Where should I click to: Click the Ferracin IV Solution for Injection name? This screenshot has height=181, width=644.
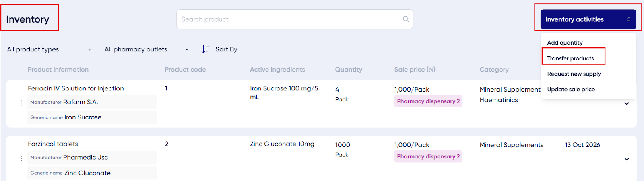click(x=76, y=88)
